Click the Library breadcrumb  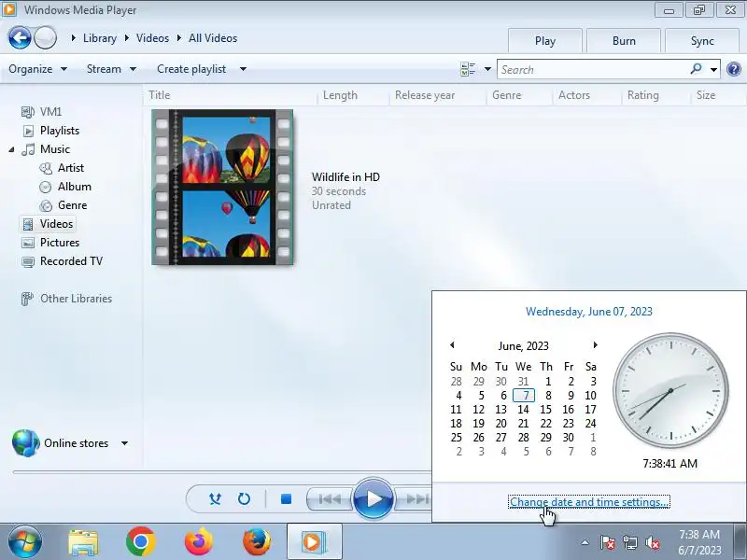coord(100,38)
